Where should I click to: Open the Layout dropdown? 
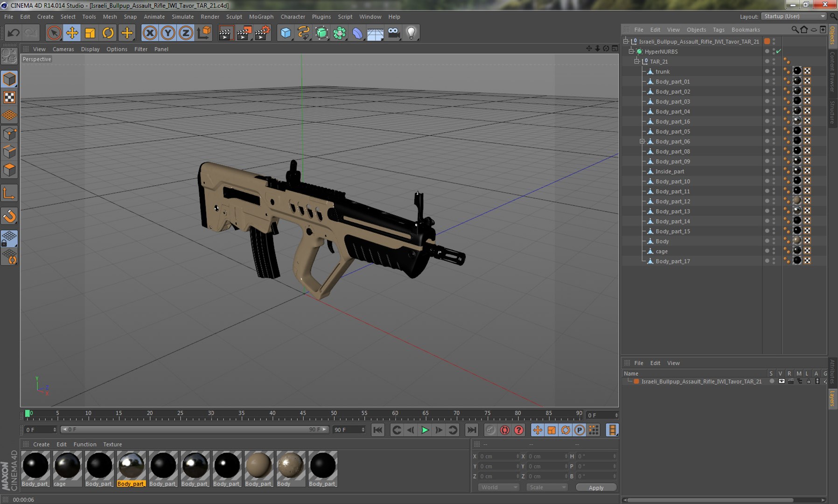[x=794, y=16]
